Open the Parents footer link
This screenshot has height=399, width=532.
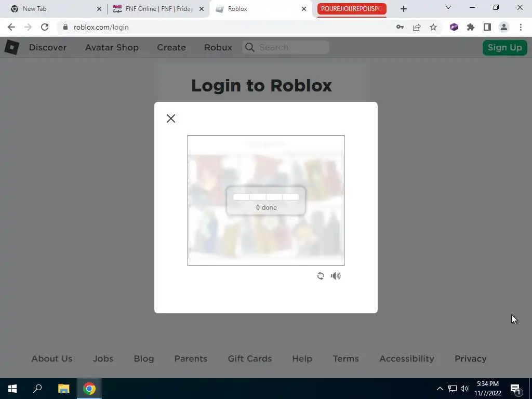click(x=191, y=358)
